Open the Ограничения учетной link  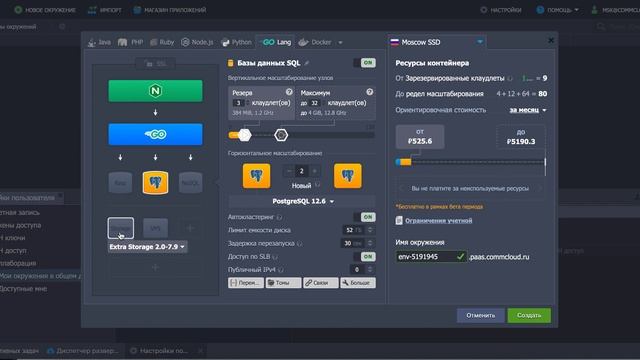click(438, 220)
